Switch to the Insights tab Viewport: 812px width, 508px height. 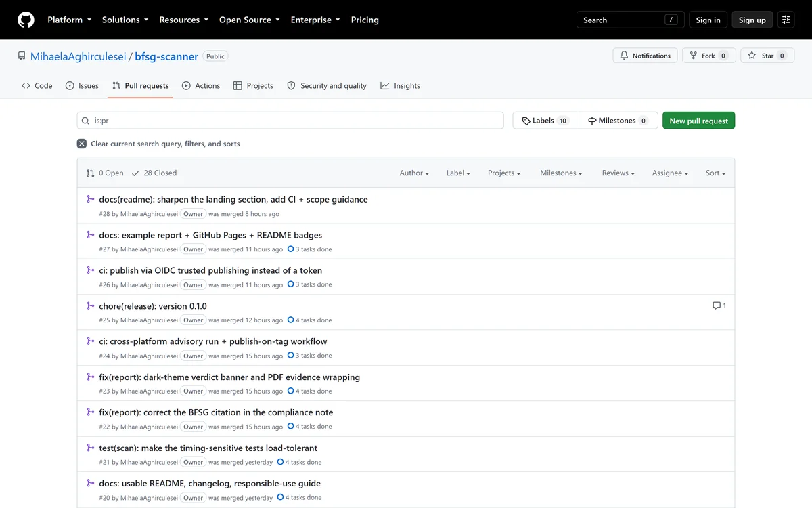click(400, 85)
